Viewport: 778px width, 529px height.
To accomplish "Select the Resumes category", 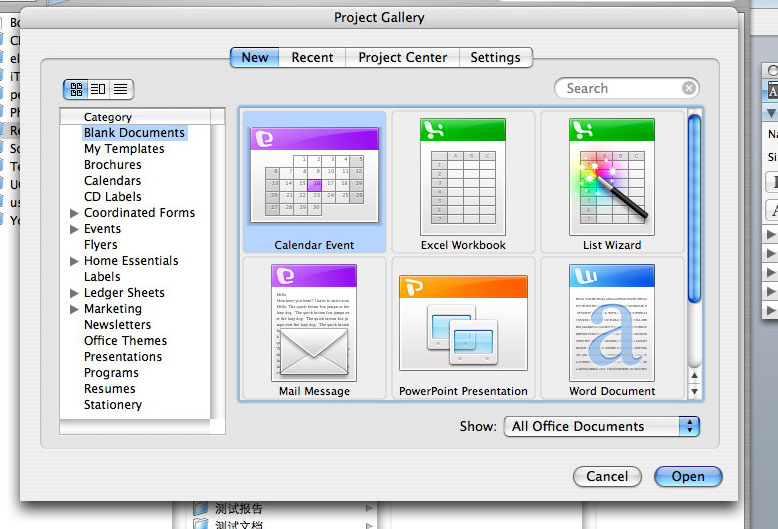I will [x=110, y=389].
